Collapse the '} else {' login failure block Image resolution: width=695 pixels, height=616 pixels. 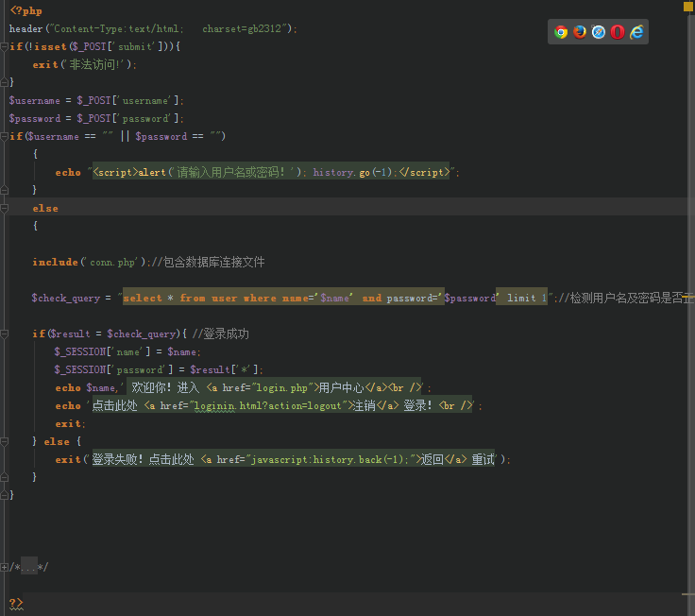pyautogui.click(x=4, y=441)
